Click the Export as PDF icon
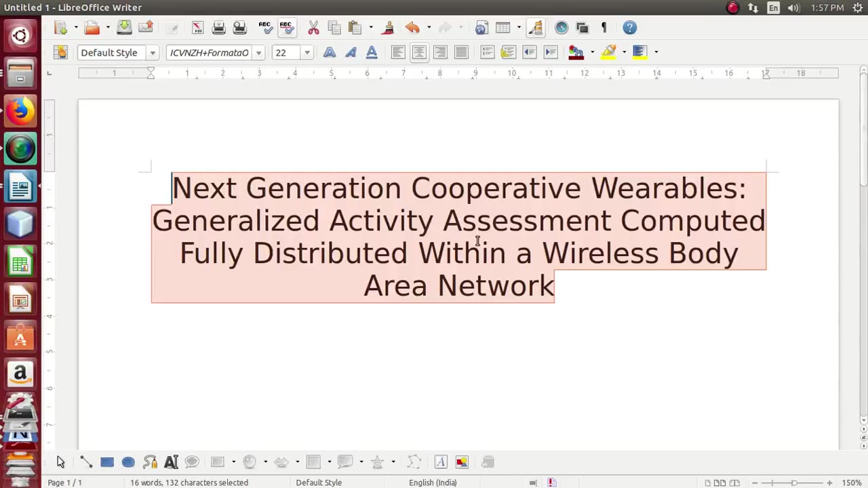The image size is (868, 488). 197,28
